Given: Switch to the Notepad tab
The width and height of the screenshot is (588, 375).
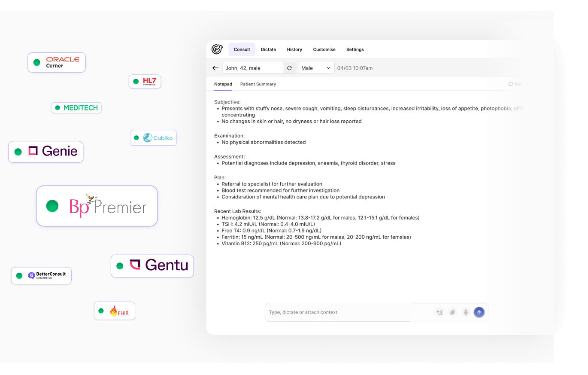Looking at the screenshot, I should (x=223, y=84).
